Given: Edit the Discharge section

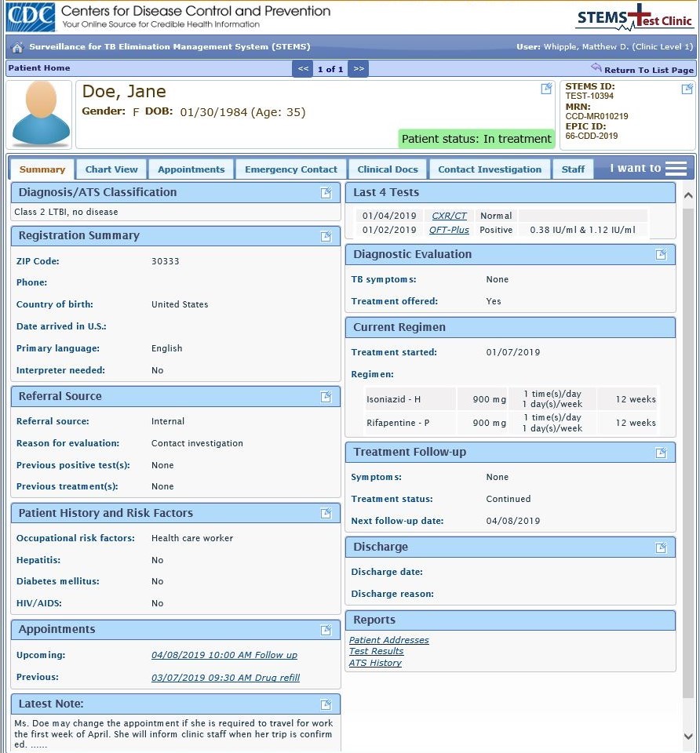Looking at the screenshot, I should [x=662, y=547].
